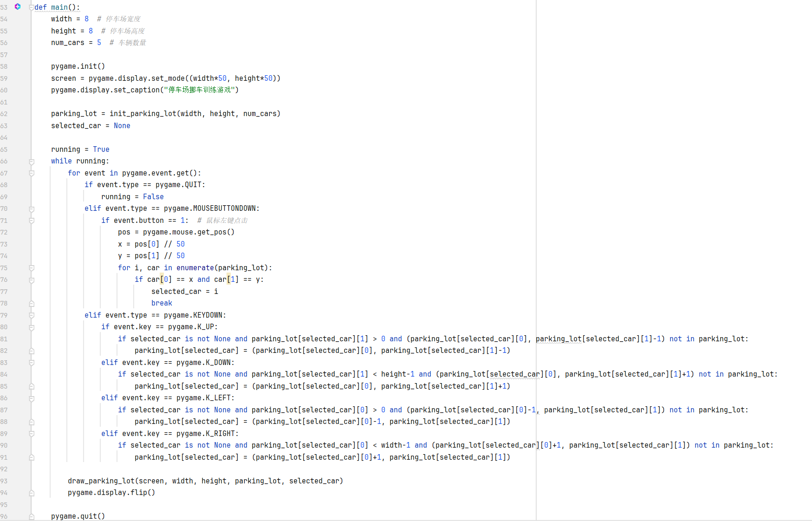This screenshot has height=521, width=812.
Task: Click 'K_UP' key constant
Action: pos(206,327)
